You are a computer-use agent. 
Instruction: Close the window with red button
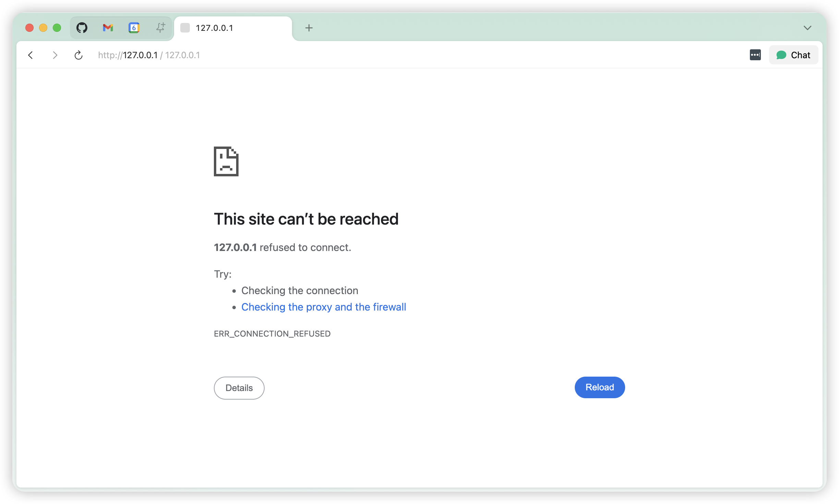29,28
